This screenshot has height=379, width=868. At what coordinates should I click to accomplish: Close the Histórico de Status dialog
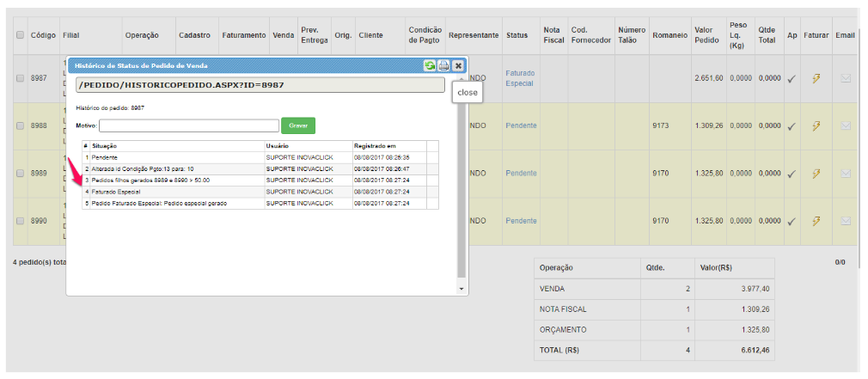(459, 65)
